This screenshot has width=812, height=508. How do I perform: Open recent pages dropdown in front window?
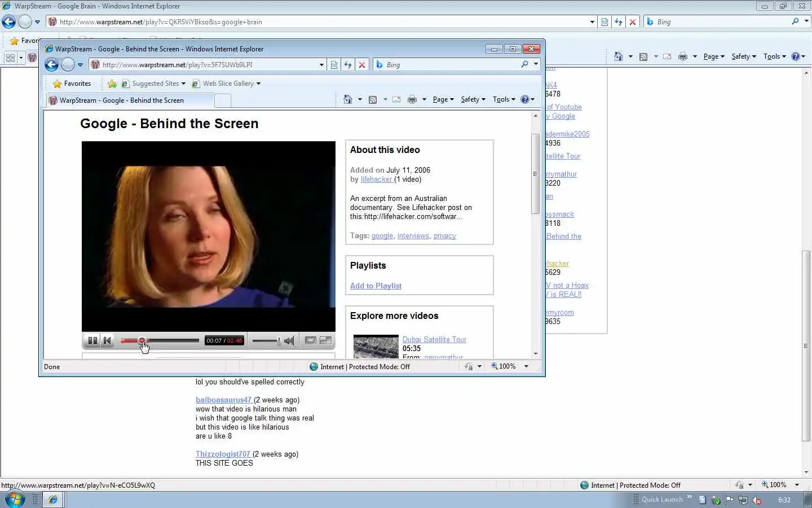click(x=80, y=65)
